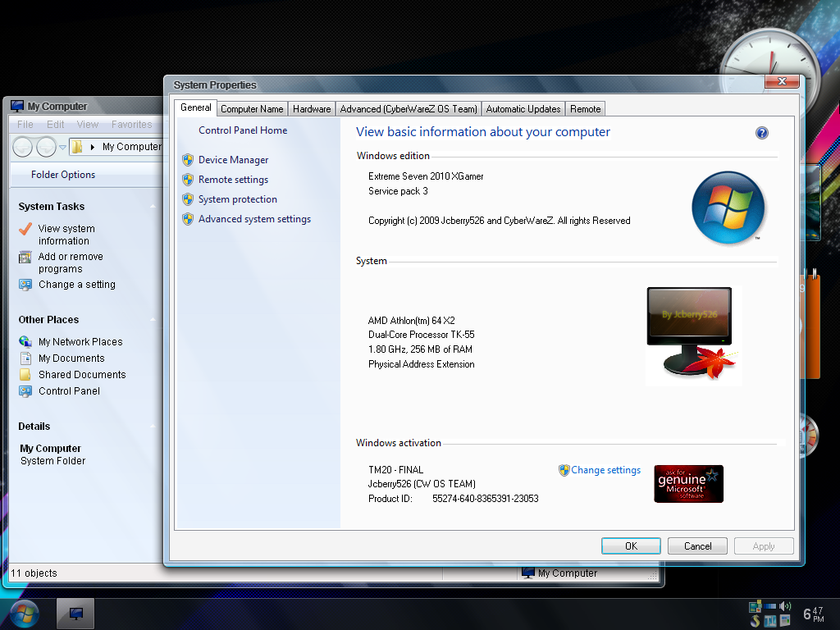The image size is (840, 630).
Task: Click View system information task
Action: coord(66,235)
